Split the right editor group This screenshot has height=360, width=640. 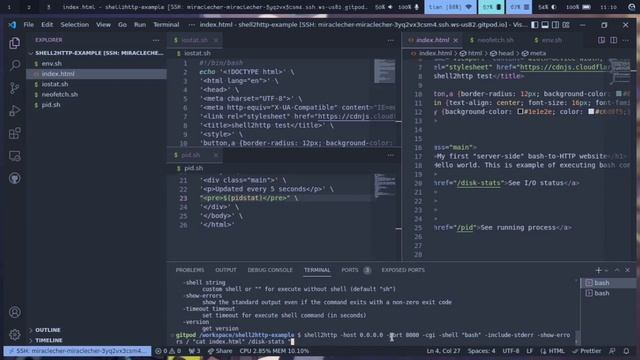613,40
